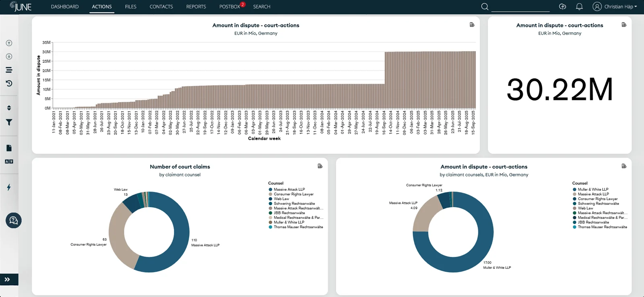Open the notifications bell
This screenshot has height=297, width=644.
pyautogui.click(x=579, y=6)
